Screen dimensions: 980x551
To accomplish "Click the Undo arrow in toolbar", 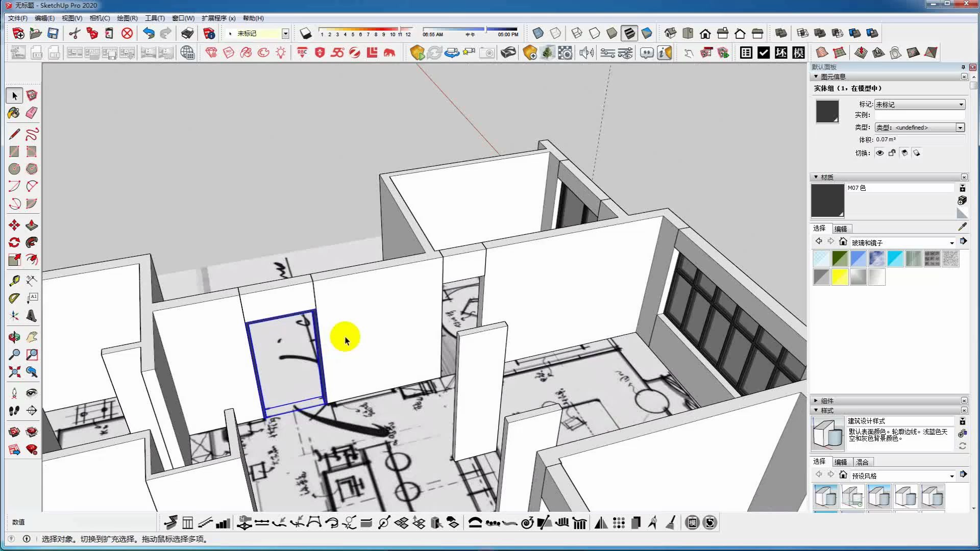I will pyautogui.click(x=149, y=34).
